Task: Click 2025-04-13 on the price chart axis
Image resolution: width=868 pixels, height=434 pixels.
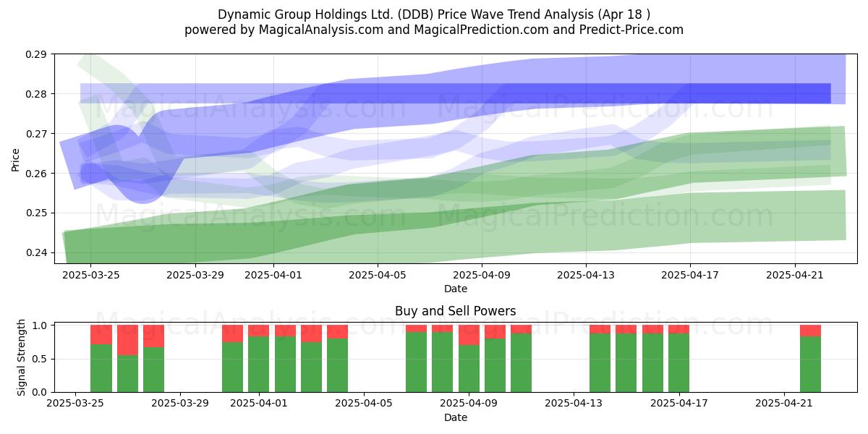Action: pyautogui.click(x=587, y=275)
